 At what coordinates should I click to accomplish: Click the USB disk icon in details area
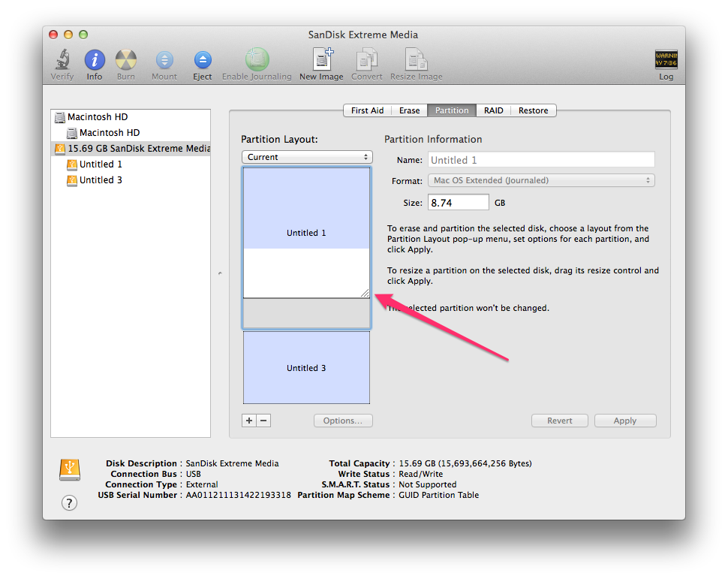click(70, 469)
